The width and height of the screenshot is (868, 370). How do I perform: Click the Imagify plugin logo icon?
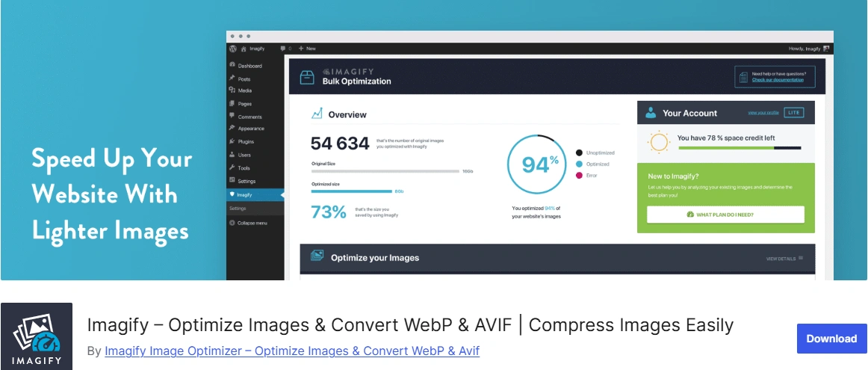pyautogui.click(x=37, y=336)
